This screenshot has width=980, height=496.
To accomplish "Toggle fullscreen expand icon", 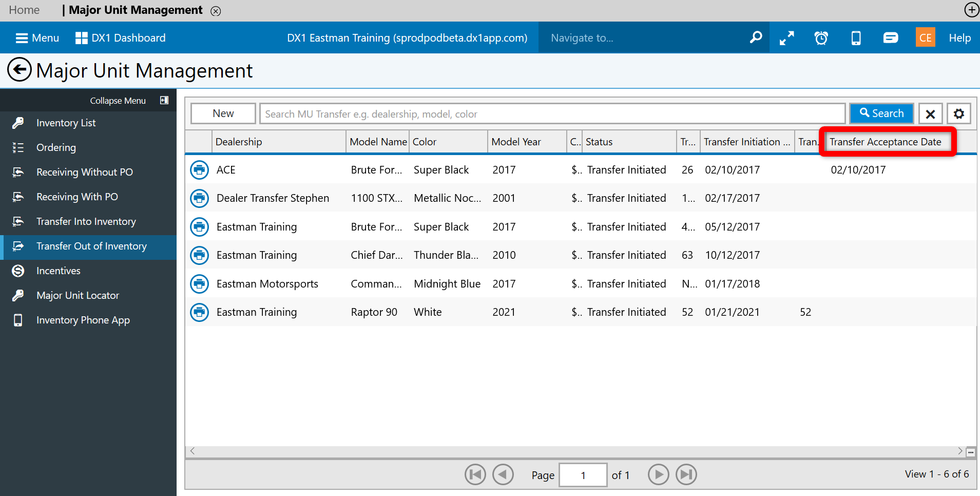I will click(x=786, y=38).
